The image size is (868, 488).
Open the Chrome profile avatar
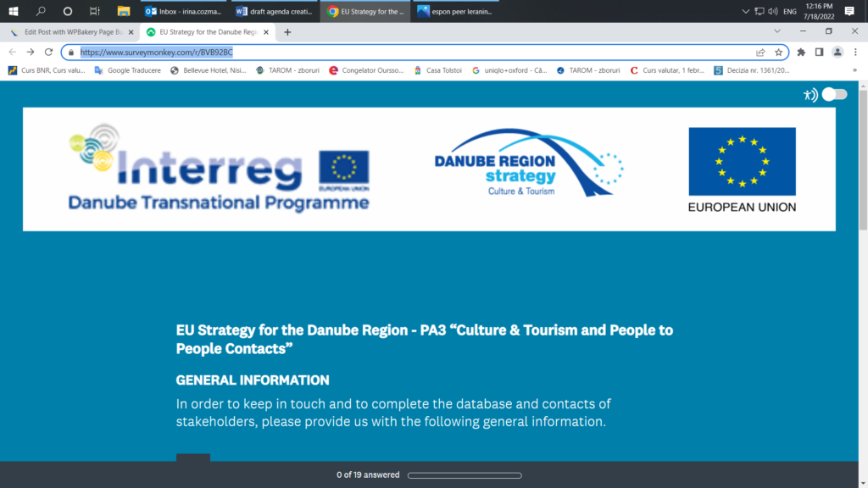[x=837, y=52]
